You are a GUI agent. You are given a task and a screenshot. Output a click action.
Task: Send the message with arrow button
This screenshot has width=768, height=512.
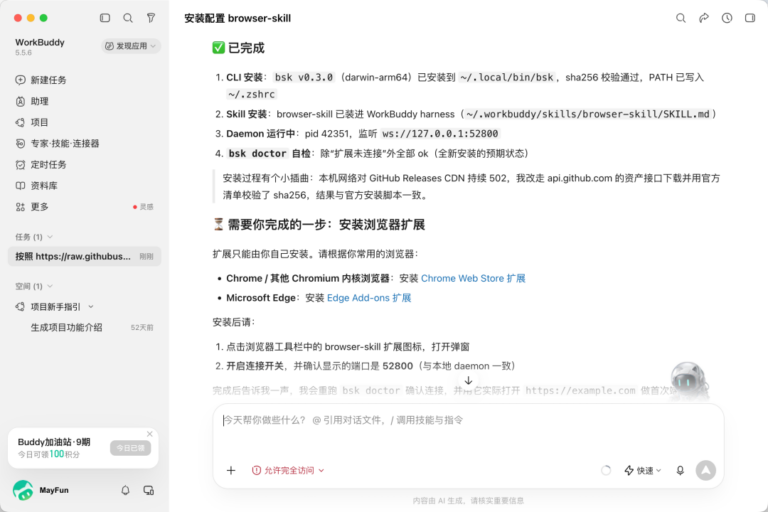[x=706, y=470]
